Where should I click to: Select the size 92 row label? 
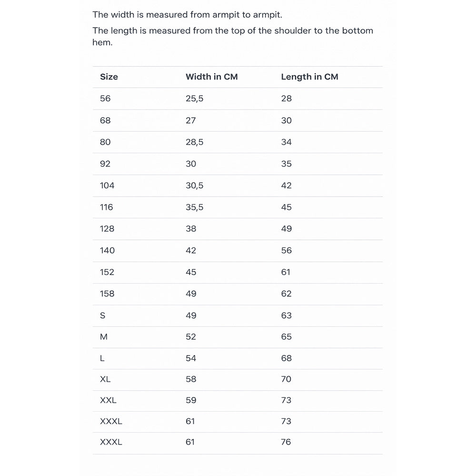click(105, 164)
